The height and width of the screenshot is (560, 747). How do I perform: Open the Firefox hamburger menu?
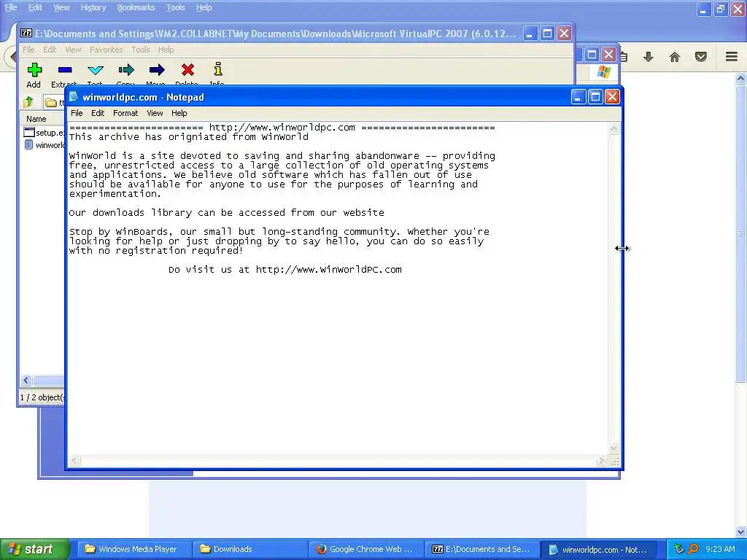(x=732, y=57)
